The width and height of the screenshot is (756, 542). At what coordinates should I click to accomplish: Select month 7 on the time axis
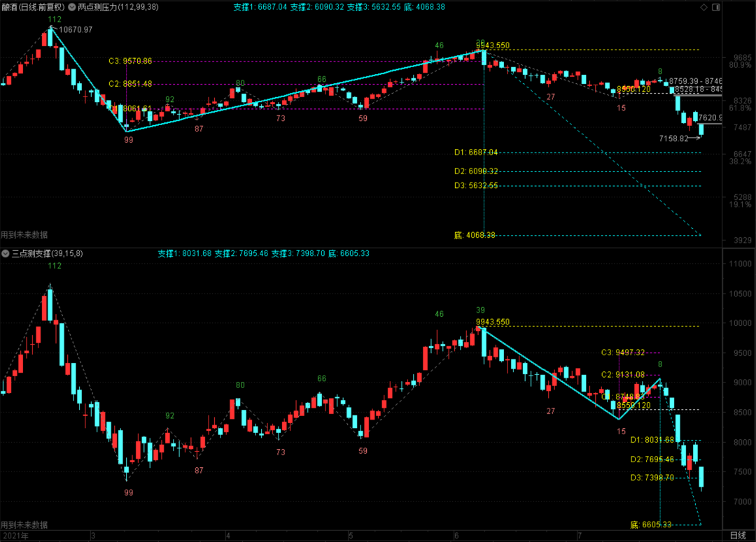[x=579, y=536]
